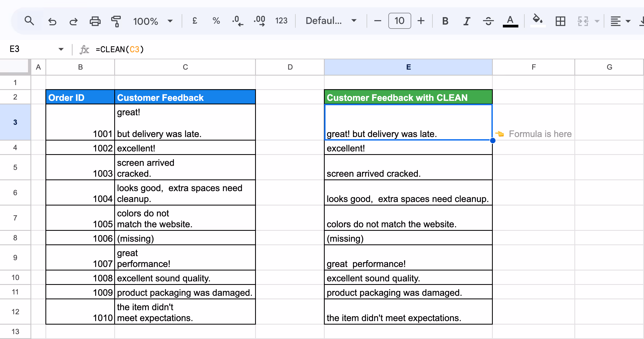Viewport: 644px width, 339px height.
Task: Click decrease decimal places icon
Action: 237,21
